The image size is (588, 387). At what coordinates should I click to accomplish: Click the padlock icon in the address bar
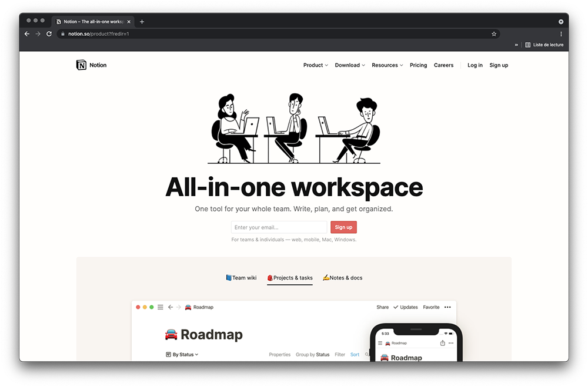pos(63,33)
